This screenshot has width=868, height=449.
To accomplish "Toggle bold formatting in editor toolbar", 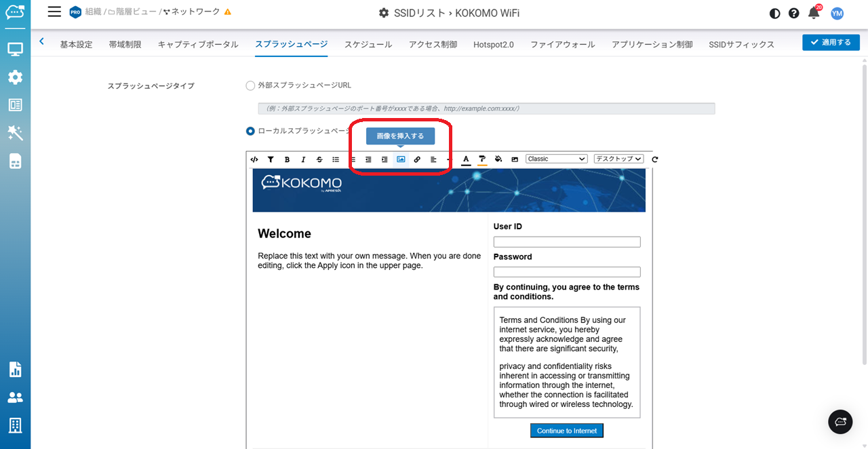I will (287, 159).
